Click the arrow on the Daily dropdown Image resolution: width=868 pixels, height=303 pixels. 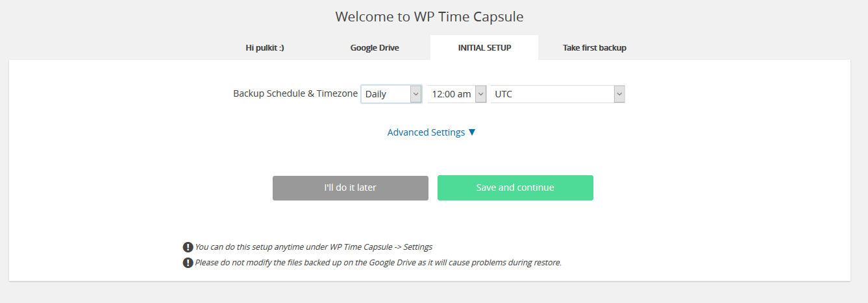point(415,94)
